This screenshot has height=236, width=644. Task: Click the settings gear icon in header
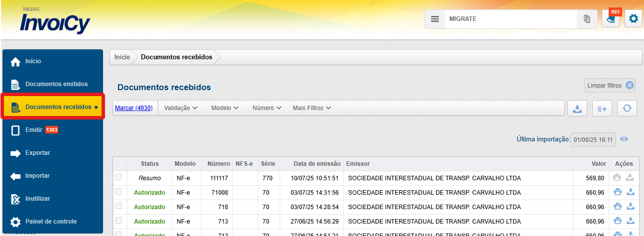pyautogui.click(x=633, y=19)
